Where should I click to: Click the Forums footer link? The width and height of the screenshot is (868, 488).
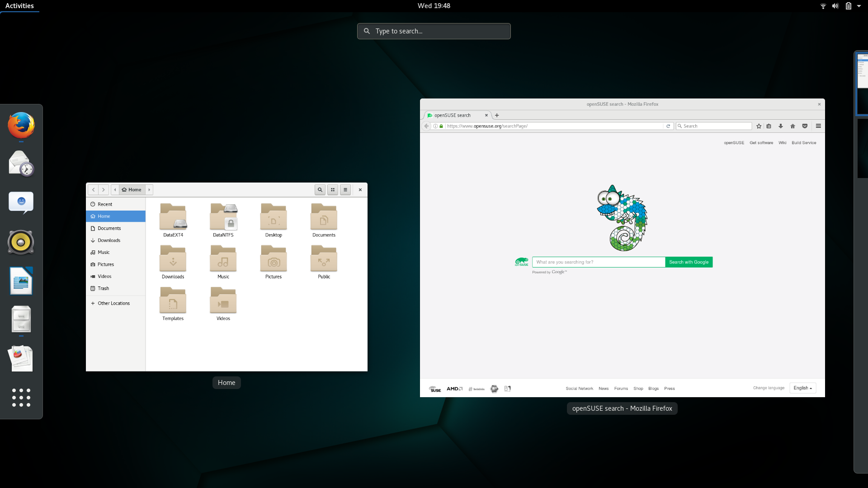(x=621, y=389)
